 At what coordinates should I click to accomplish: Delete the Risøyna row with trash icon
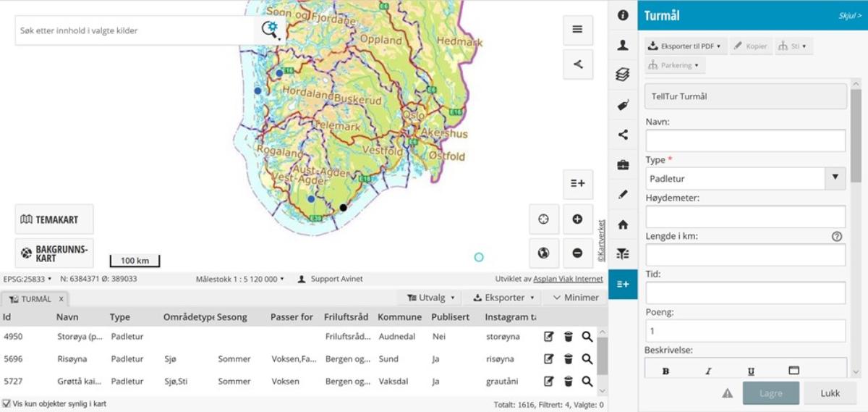(569, 359)
